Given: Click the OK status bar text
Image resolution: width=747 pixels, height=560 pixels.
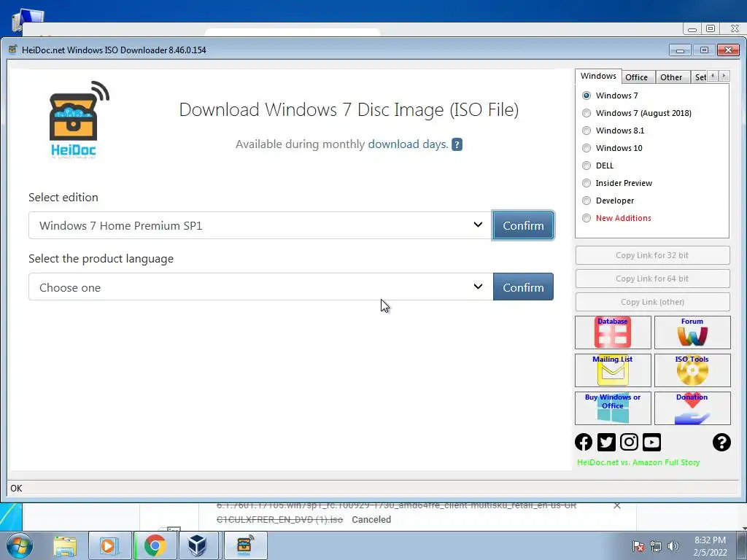Looking at the screenshot, I should click(x=16, y=488).
